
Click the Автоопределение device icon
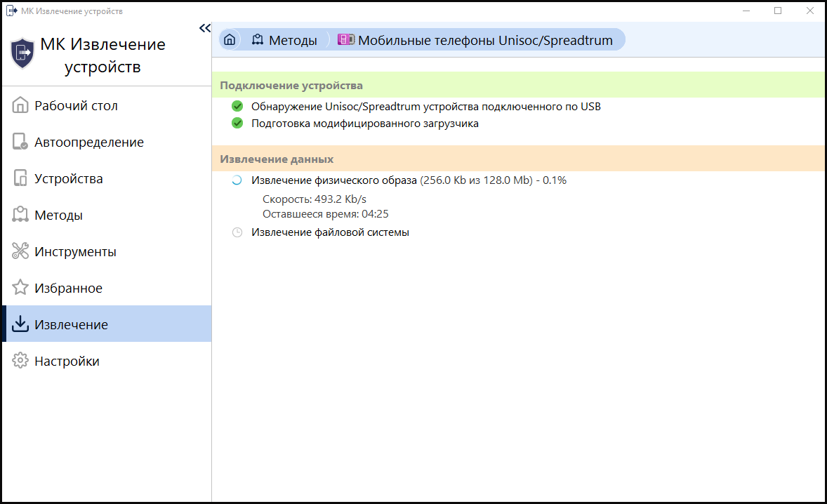tap(20, 142)
